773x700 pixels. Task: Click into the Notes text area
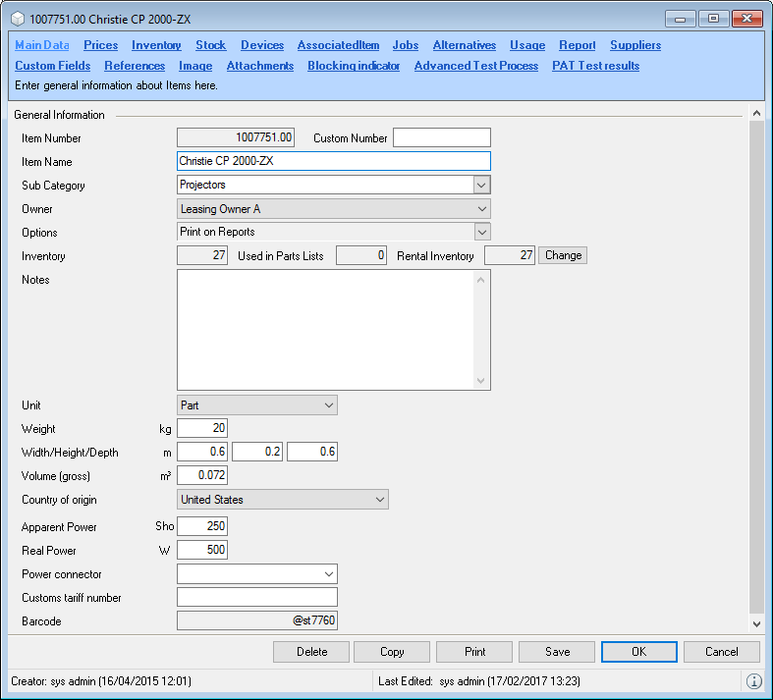tap(326, 330)
